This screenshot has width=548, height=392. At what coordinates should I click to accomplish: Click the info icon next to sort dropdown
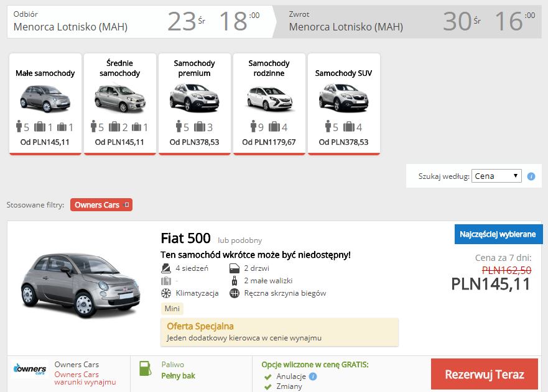coord(531,176)
